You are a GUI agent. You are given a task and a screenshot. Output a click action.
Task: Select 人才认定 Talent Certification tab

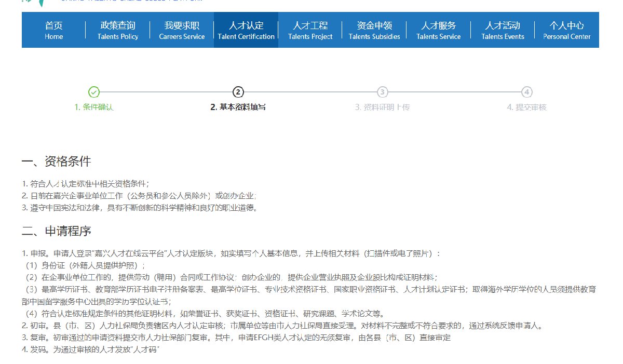[246, 30]
